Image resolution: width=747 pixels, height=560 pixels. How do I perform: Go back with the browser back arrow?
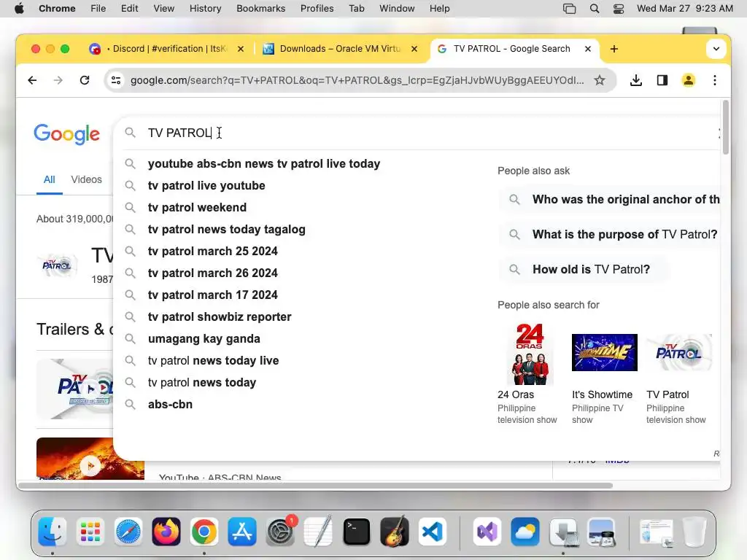click(32, 80)
